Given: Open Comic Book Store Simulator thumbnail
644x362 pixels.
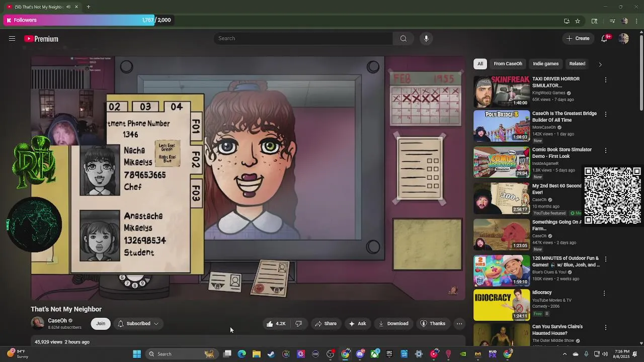Looking at the screenshot, I should [x=502, y=162].
